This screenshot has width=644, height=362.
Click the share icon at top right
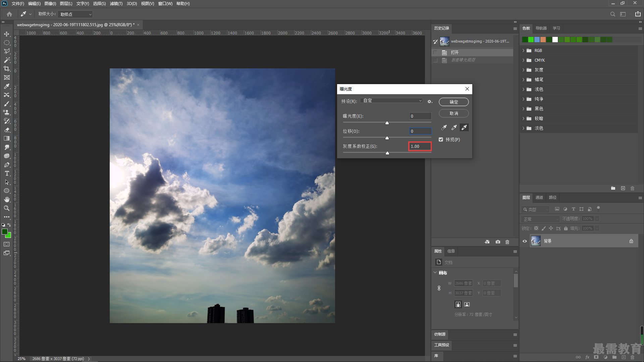(x=638, y=14)
